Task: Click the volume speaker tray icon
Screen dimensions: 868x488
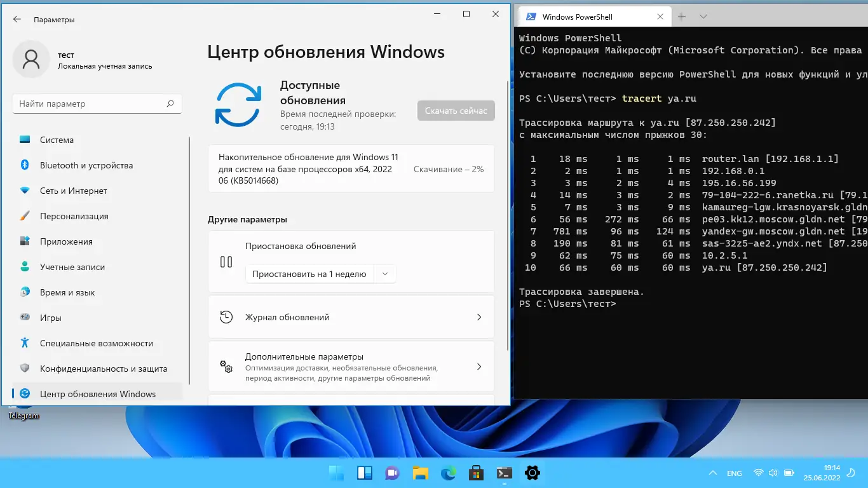Action: [x=773, y=473]
